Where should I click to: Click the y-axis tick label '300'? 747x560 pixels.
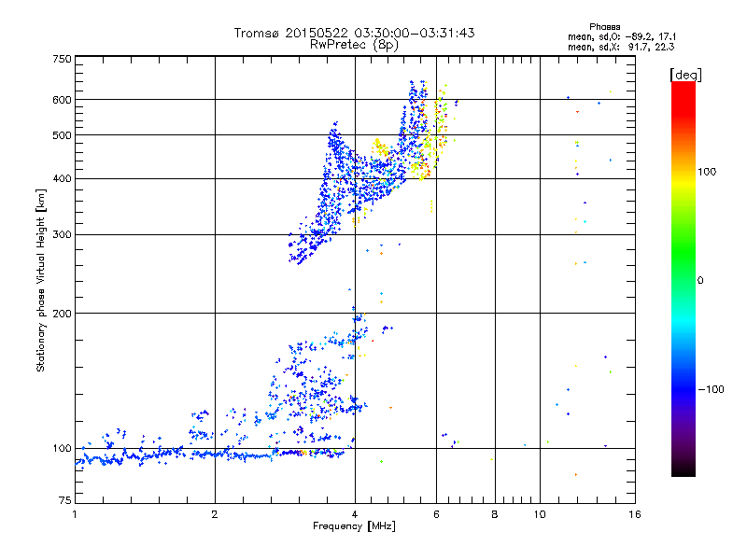(x=62, y=235)
